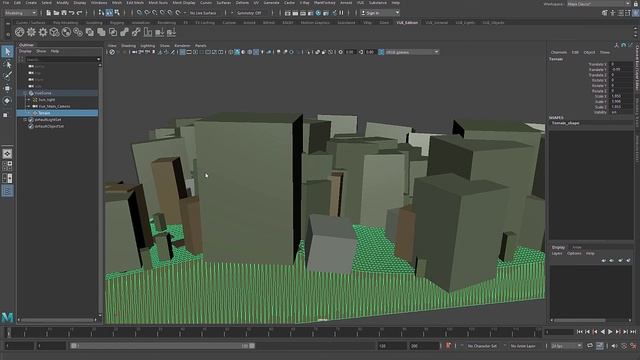
Task: Open the Windows menu
Action: pyautogui.click(x=99, y=3)
